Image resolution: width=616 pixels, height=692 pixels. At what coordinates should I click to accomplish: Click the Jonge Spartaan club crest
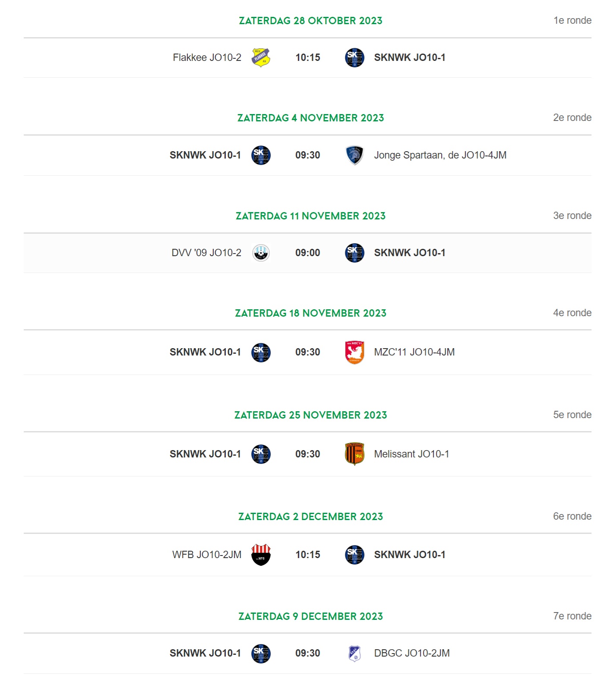(x=354, y=156)
